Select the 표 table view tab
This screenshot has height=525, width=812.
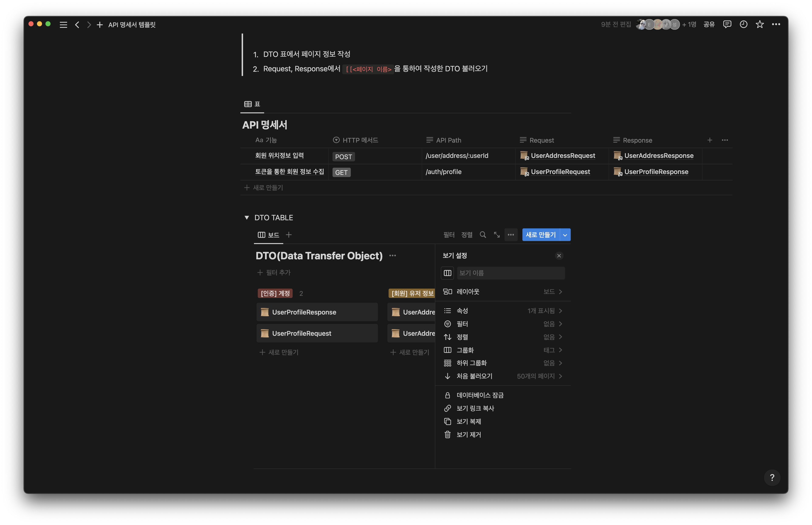coord(252,104)
